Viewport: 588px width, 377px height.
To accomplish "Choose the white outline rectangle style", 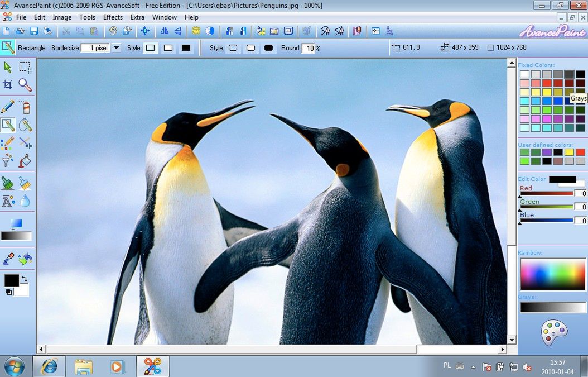I will [168, 47].
